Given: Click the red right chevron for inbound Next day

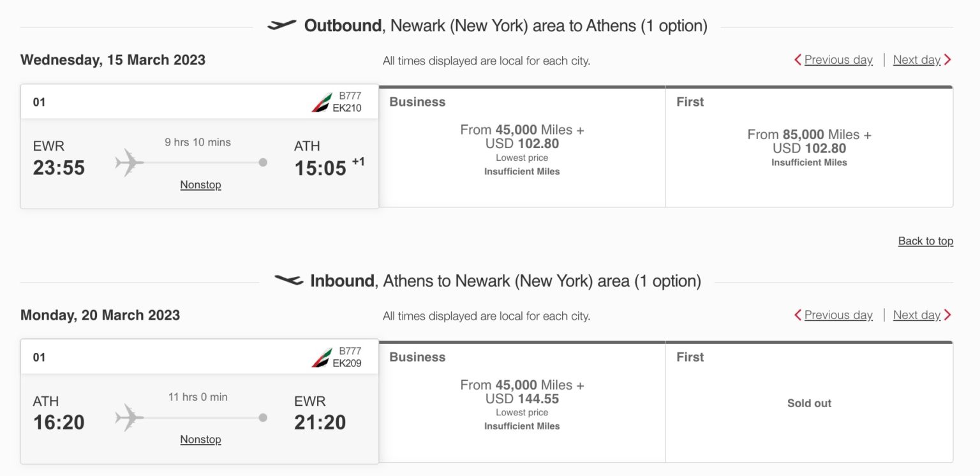Looking at the screenshot, I should 947,315.
